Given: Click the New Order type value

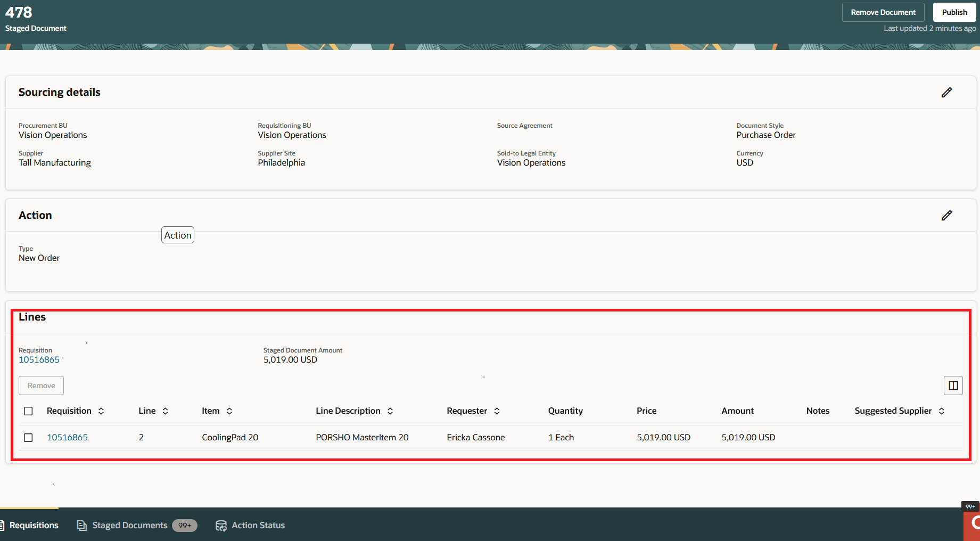Looking at the screenshot, I should (x=39, y=258).
